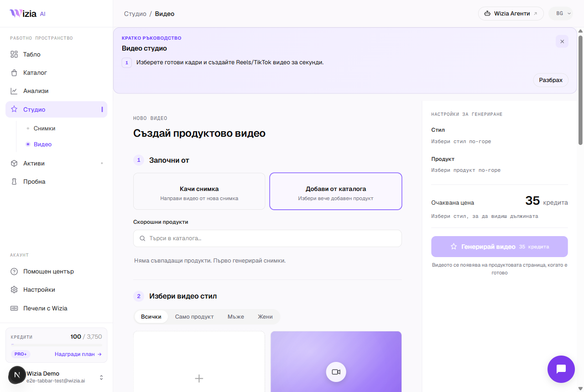Open the Видео studio subpage
Screen dimensions: 584x392
coord(42,144)
